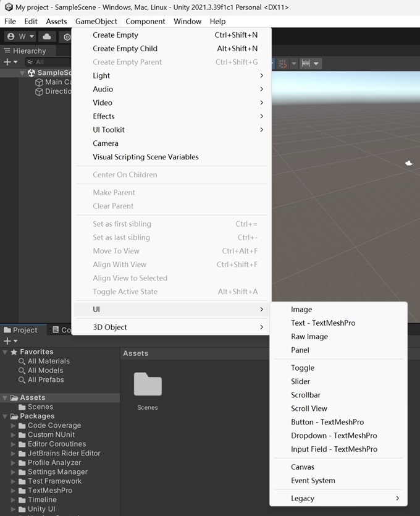
Task: Click search icon beside All Models
Action: click(x=22, y=371)
